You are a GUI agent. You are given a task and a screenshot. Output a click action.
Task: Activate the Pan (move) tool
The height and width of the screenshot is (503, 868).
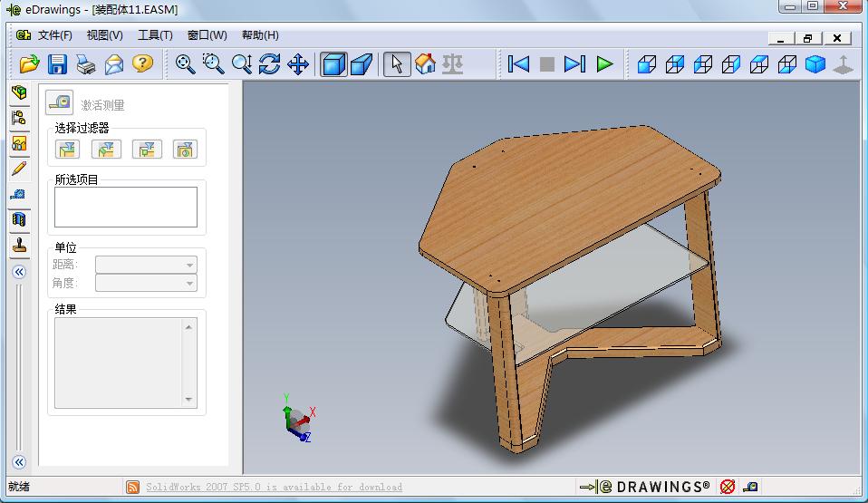tap(298, 64)
